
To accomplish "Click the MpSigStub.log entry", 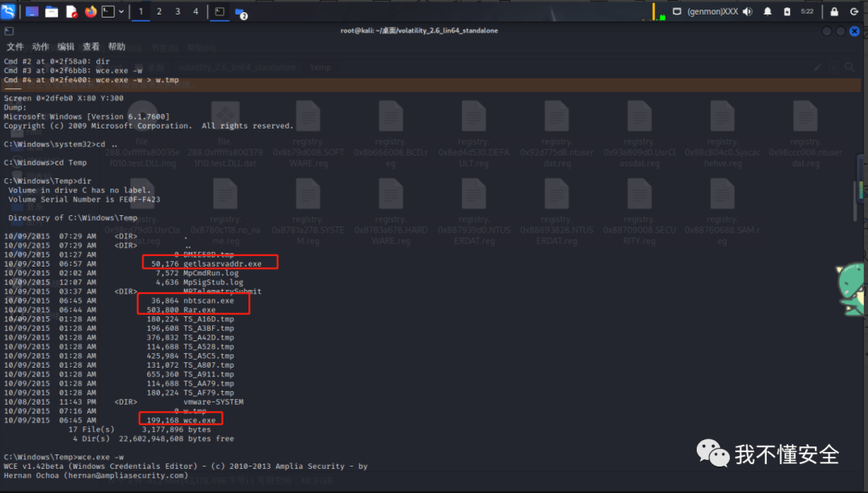I will (213, 282).
